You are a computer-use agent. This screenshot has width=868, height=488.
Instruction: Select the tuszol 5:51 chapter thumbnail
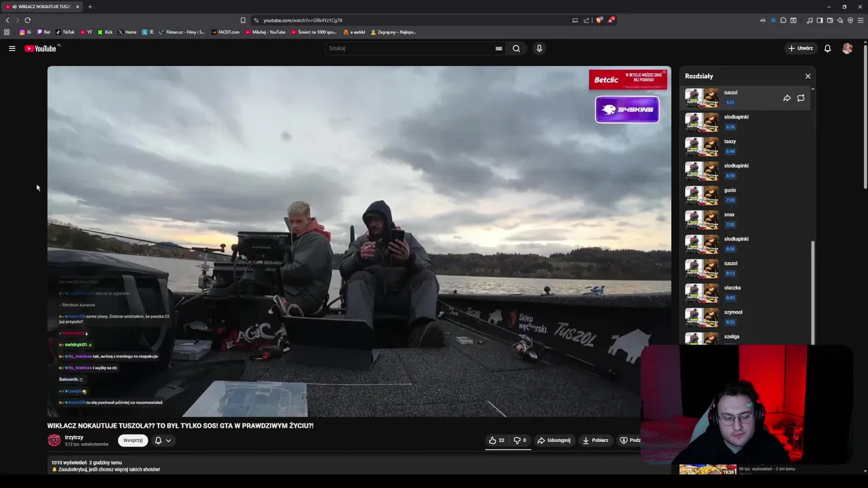coord(702,98)
